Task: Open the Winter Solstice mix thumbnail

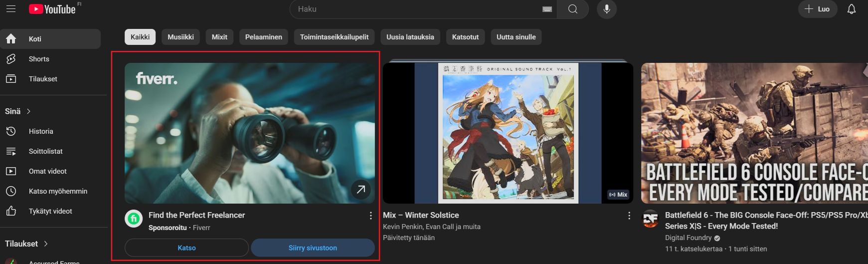Action: (x=508, y=133)
